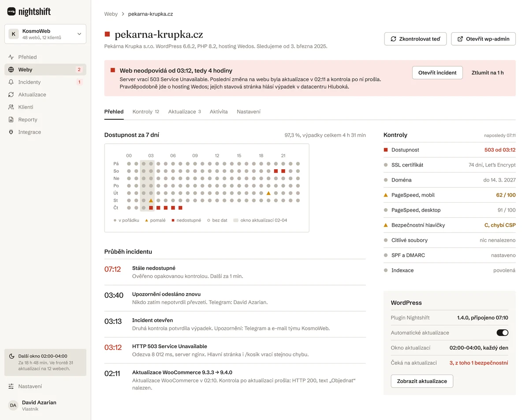
Task: Open the SSL certifikát check row
Action: click(x=450, y=165)
